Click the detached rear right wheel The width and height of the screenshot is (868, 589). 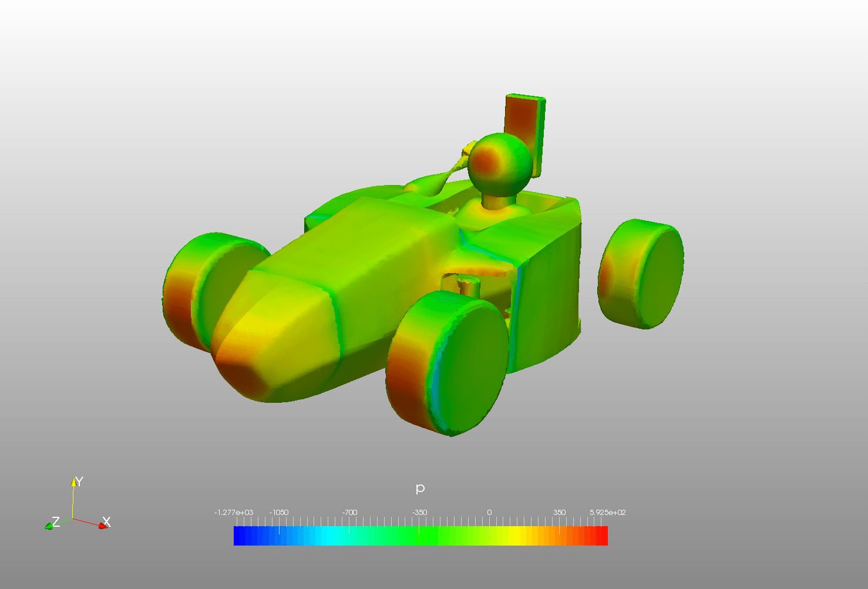coord(641,274)
